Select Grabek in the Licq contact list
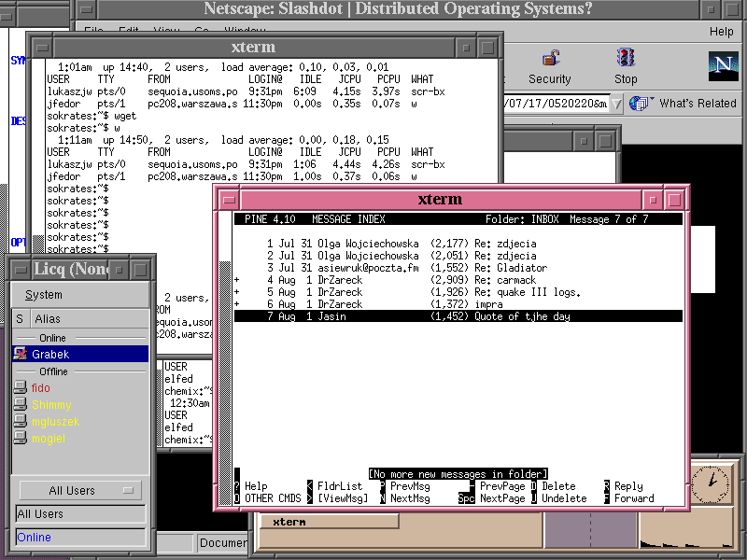747x560 pixels. point(80,354)
